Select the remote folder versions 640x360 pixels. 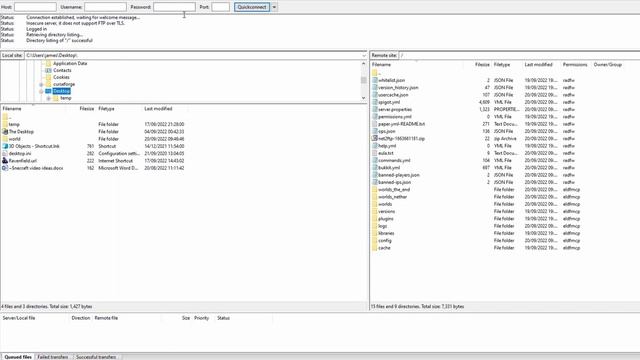tap(387, 212)
